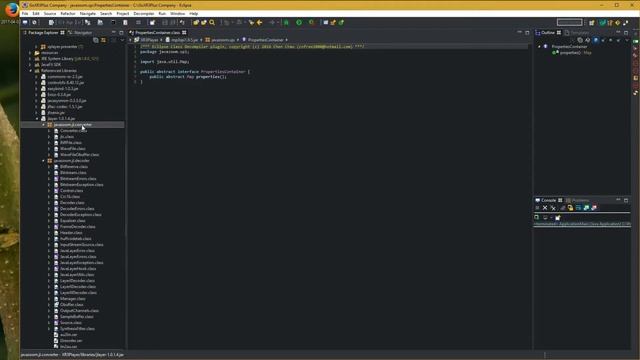Image resolution: width=640 pixels, height=360 pixels.
Task: Click Collapse All in Package Explorer
Action: 96,40
